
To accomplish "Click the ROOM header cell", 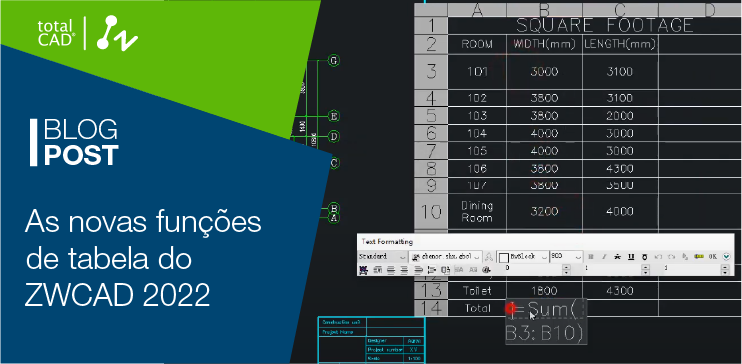I will [477, 44].
